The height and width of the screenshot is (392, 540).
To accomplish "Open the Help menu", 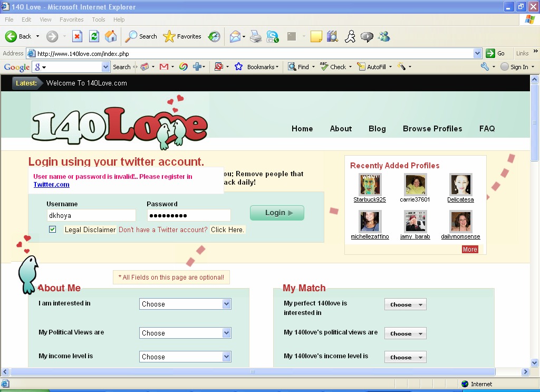I will pyautogui.click(x=119, y=20).
